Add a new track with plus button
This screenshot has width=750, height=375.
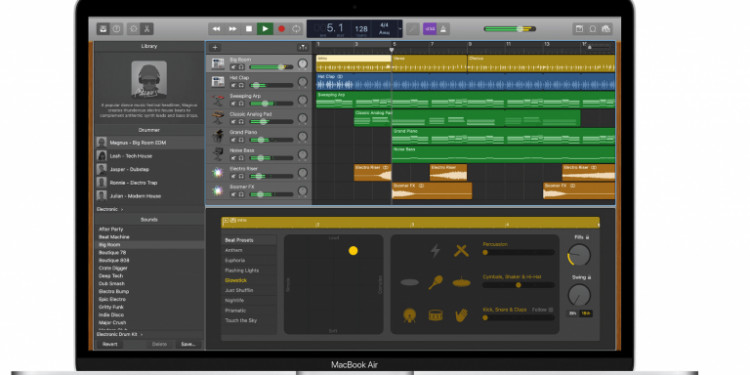tap(215, 47)
